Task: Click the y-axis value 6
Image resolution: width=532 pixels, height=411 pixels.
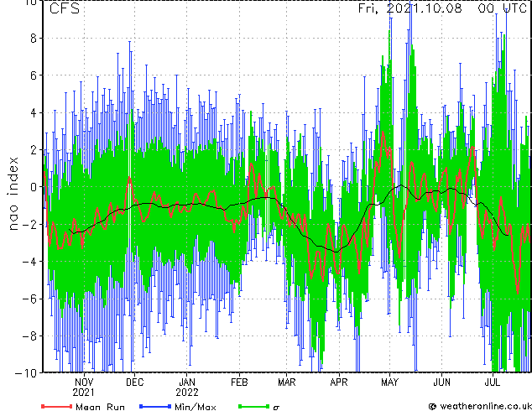Action: coord(34,75)
